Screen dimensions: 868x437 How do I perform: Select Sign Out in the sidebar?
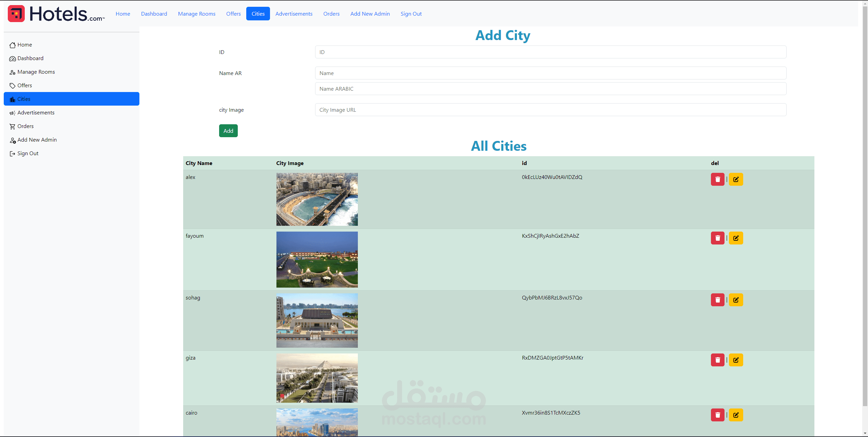pos(28,153)
